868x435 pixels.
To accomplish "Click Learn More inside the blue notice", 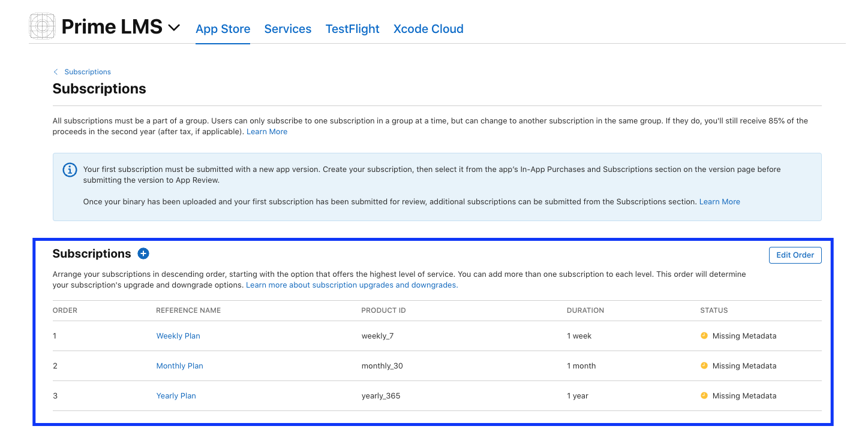I will pyautogui.click(x=719, y=202).
